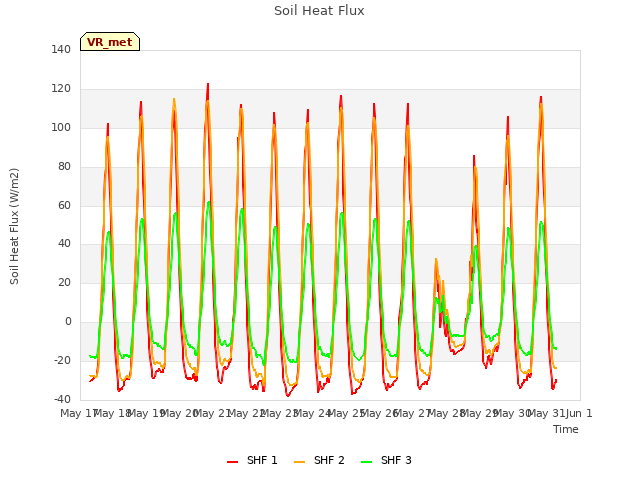This screenshot has width=640, height=480.
Task: Click the 20 y-axis tick label
Action: pyautogui.click(x=64, y=282)
